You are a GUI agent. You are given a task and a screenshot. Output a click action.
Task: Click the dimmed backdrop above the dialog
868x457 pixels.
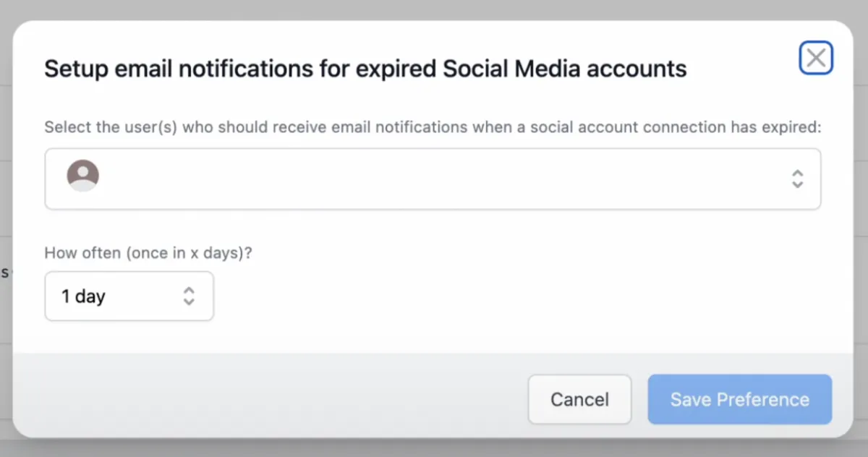click(434, 9)
